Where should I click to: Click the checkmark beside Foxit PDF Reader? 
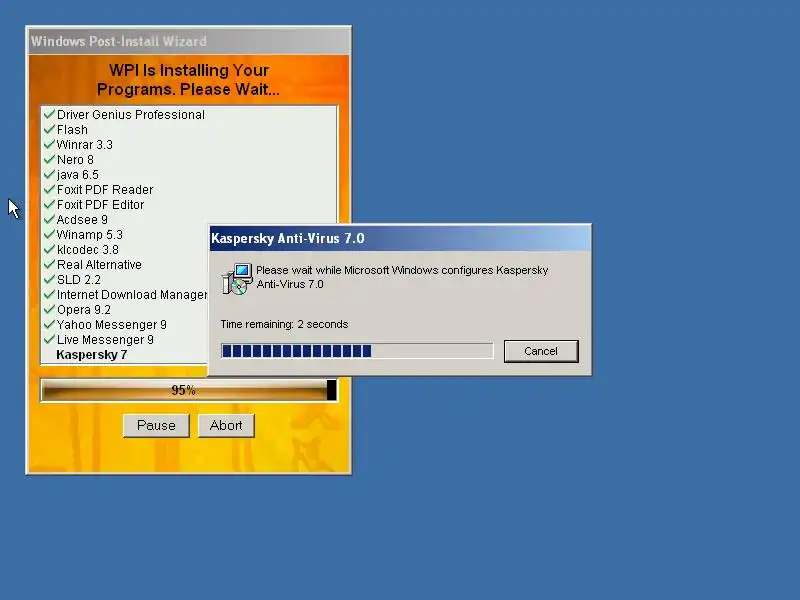[49, 189]
